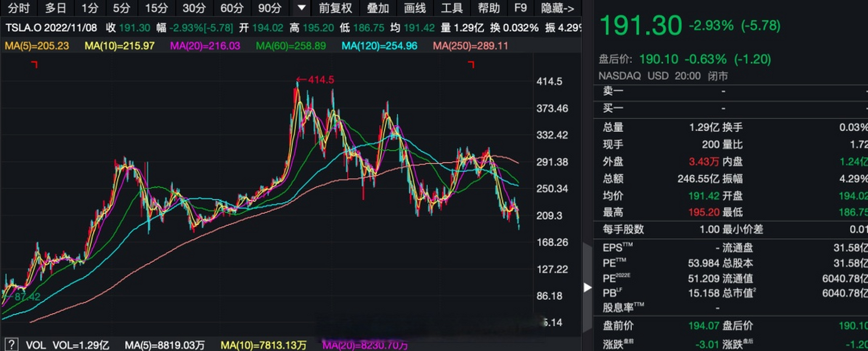Click the volume MA(5)=8819.03万 label
Screen dimensions: 868x351
tap(165, 345)
